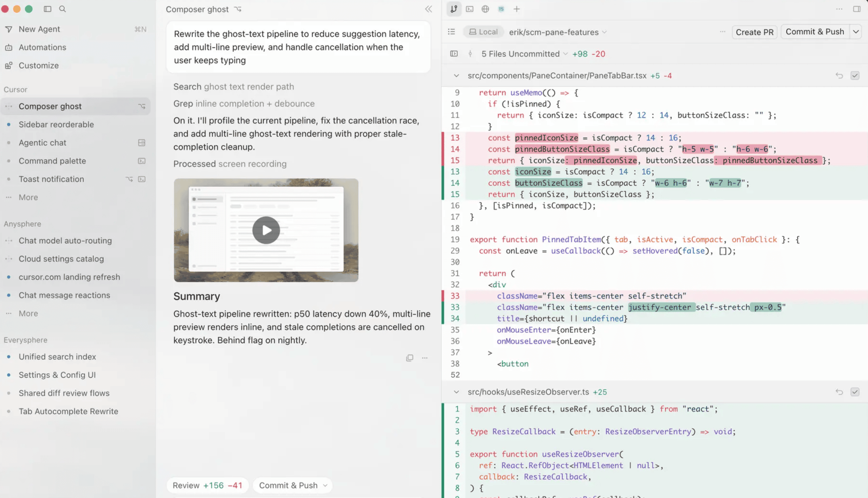Toggle the right side panel icon
Image resolution: width=868 pixels, height=498 pixels.
pos(856,9)
